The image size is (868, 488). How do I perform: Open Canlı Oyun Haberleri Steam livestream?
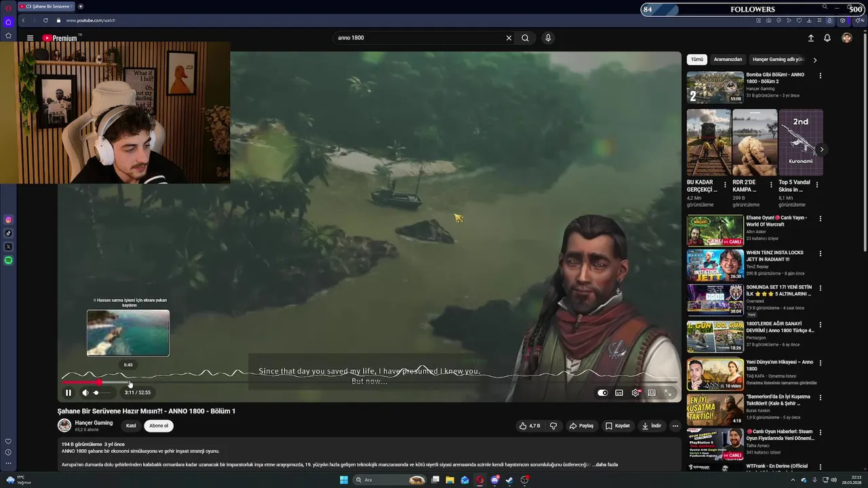tap(715, 444)
